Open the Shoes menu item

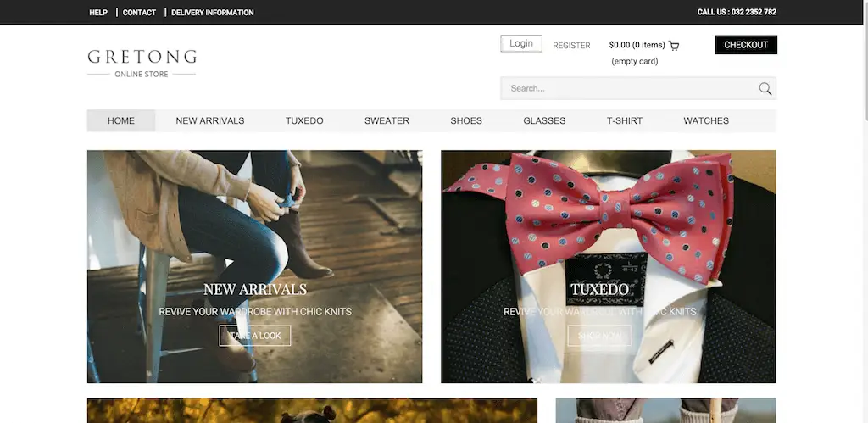pos(466,121)
